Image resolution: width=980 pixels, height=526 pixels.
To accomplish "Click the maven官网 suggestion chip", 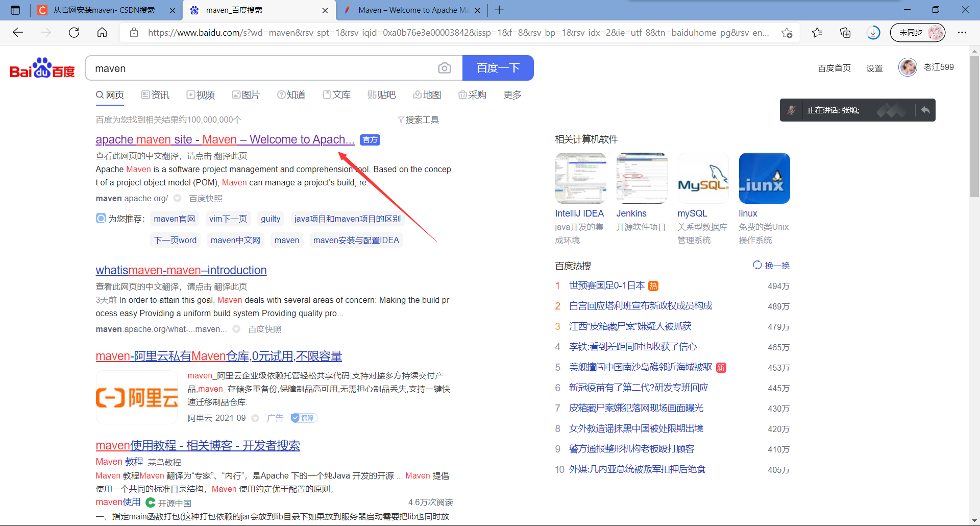I will pyautogui.click(x=175, y=219).
